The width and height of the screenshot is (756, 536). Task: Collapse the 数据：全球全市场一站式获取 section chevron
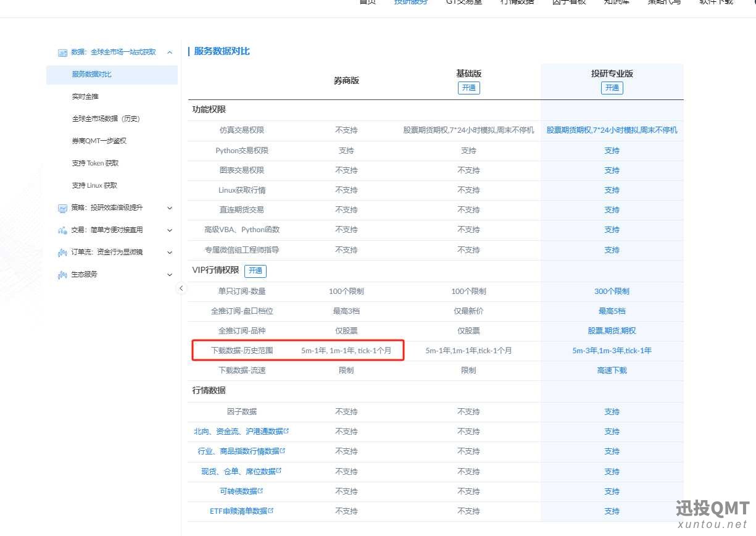[x=170, y=52]
